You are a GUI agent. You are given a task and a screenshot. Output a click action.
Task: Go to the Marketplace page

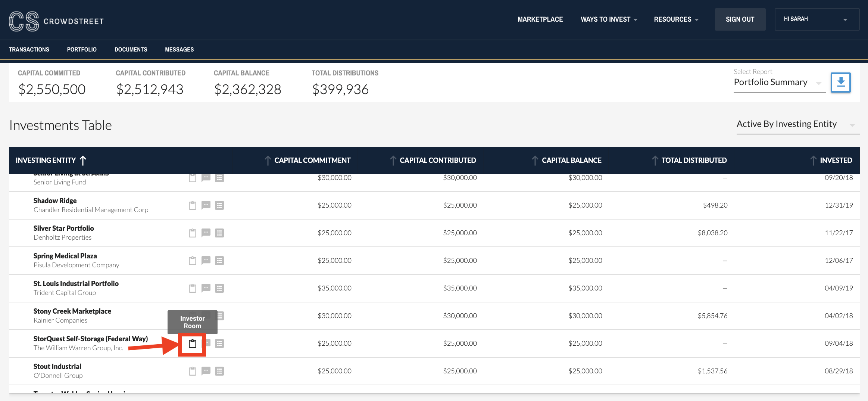click(540, 19)
